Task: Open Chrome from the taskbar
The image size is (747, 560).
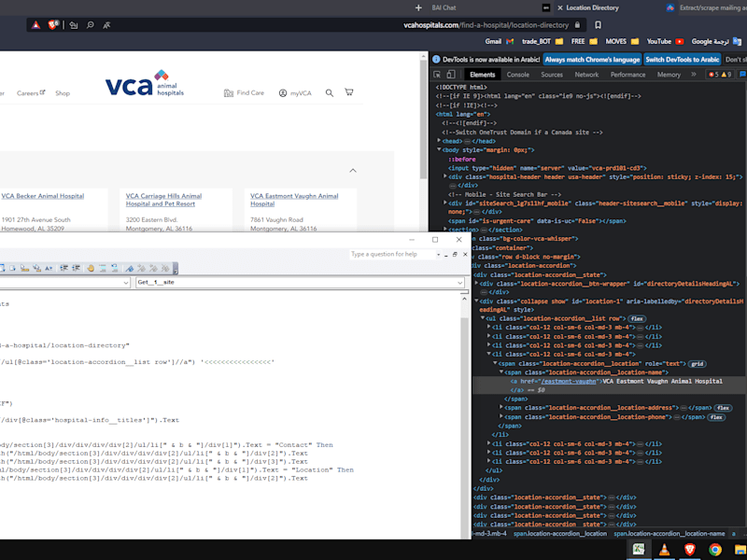Action: point(715,550)
